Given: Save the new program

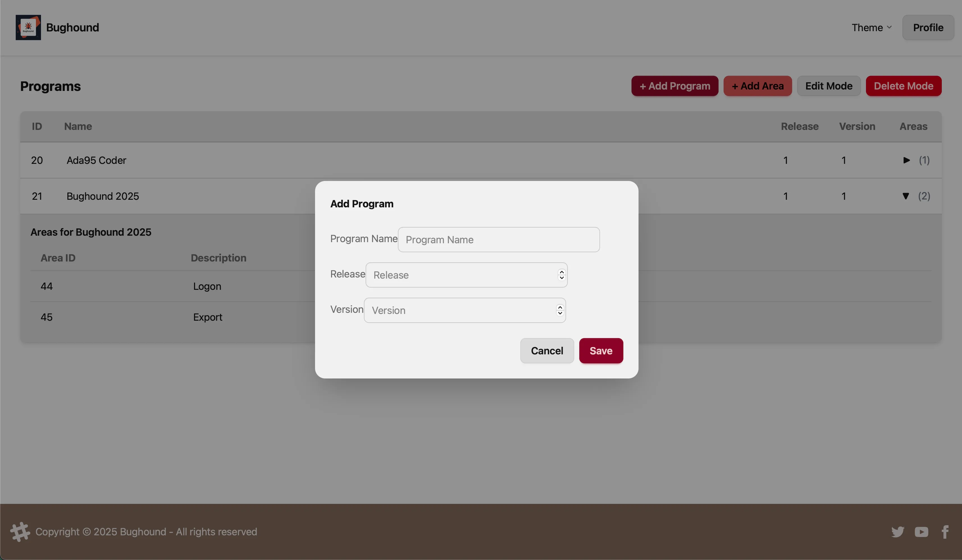Looking at the screenshot, I should click(x=601, y=351).
